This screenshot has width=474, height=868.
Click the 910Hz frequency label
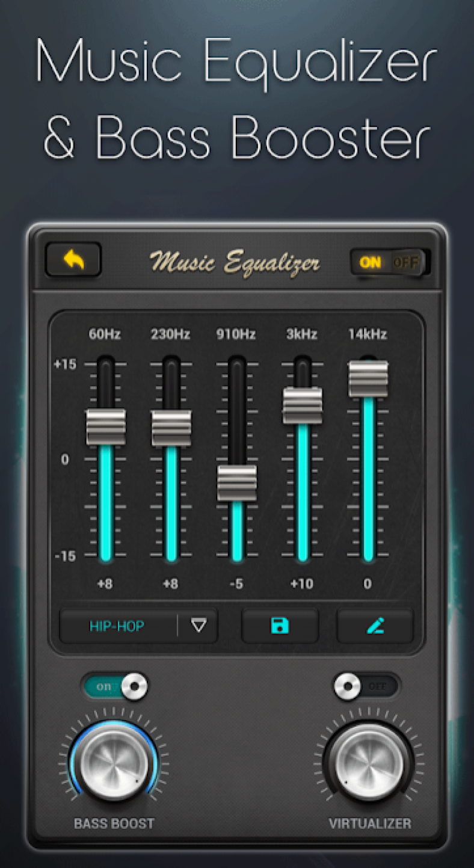click(x=236, y=334)
